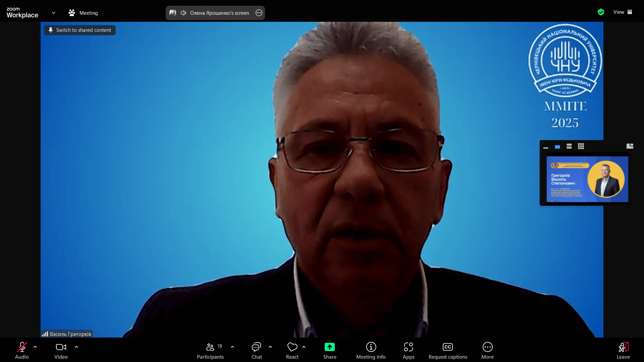
Task: Open the View layout menu
Action: (623, 12)
